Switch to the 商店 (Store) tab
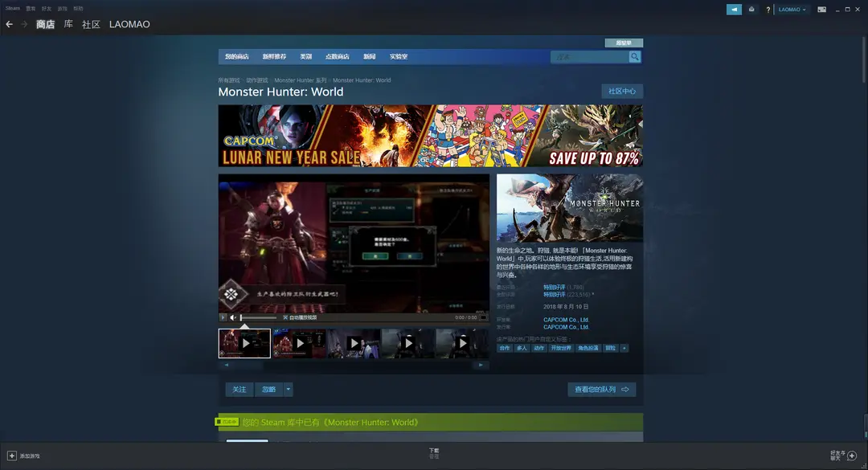Screen dimensions: 868x470 point(45,24)
